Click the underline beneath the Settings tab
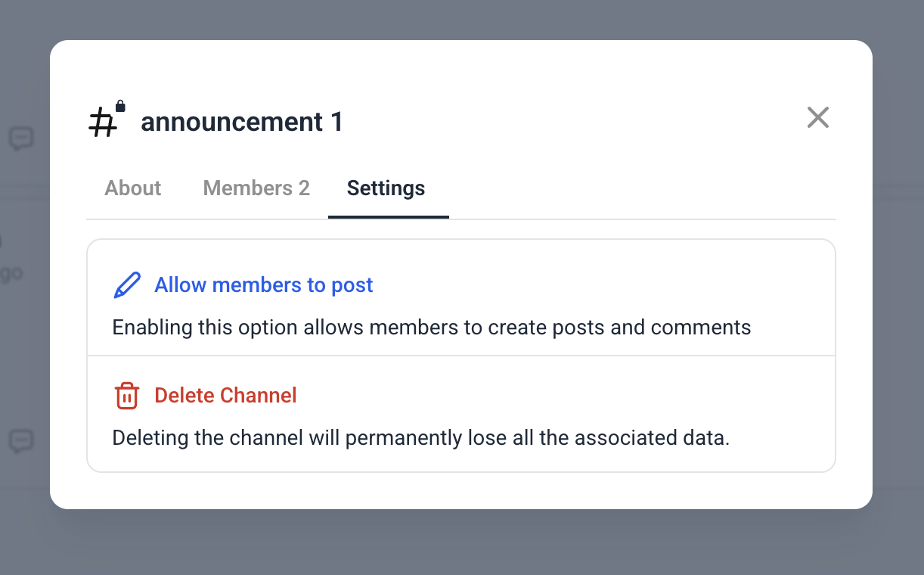This screenshot has width=924, height=575. 388,217
